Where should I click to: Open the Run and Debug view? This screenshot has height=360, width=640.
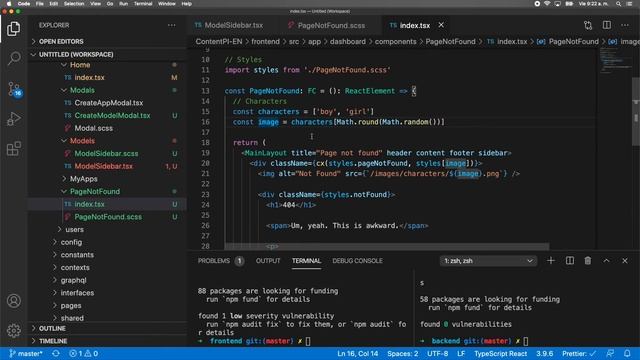13,118
